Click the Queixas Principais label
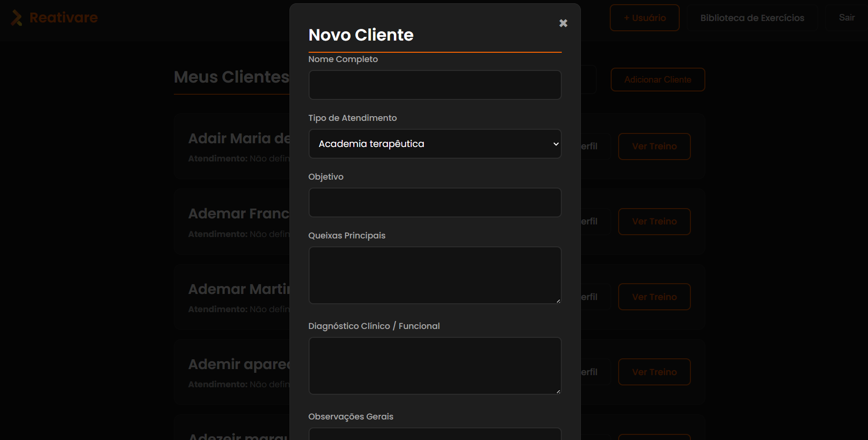This screenshot has width=868, height=440. [347, 236]
